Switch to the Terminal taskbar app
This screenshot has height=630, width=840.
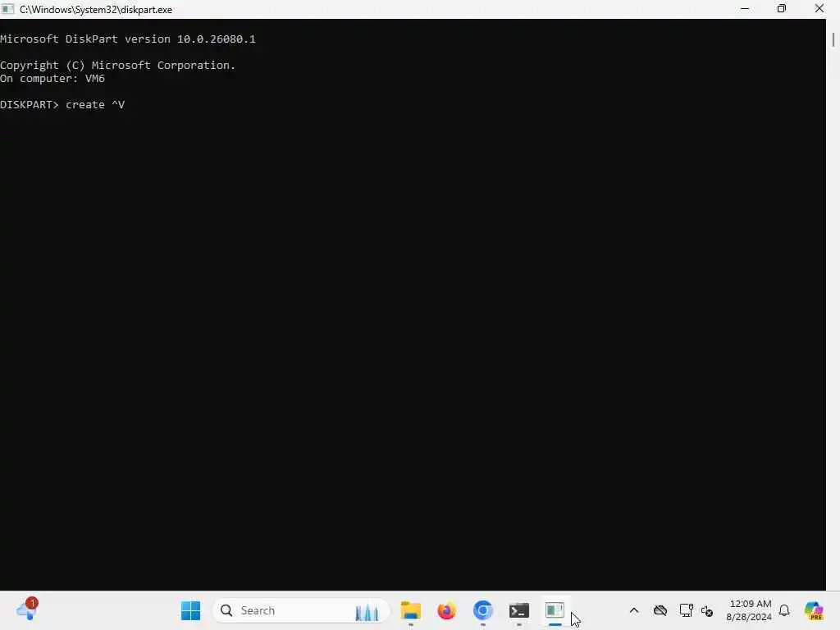(x=519, y=610)
